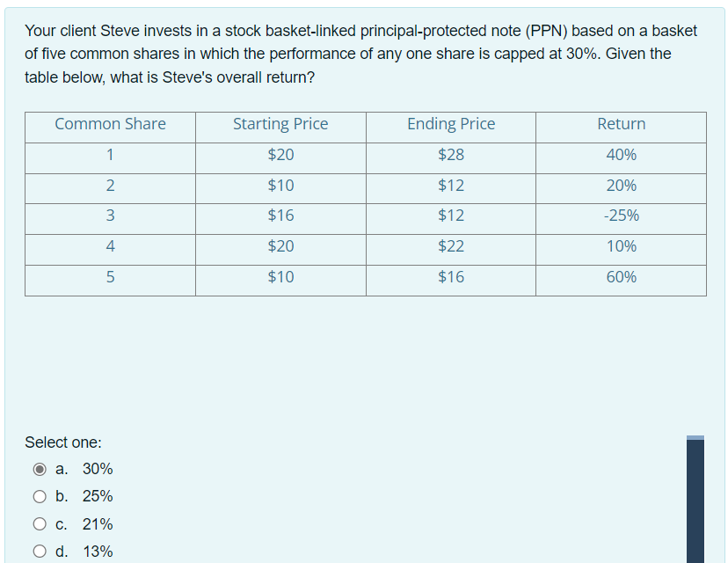This screenshot has width=728, height=563.
Task: Click the Return column header
Action: coord(622,124)
